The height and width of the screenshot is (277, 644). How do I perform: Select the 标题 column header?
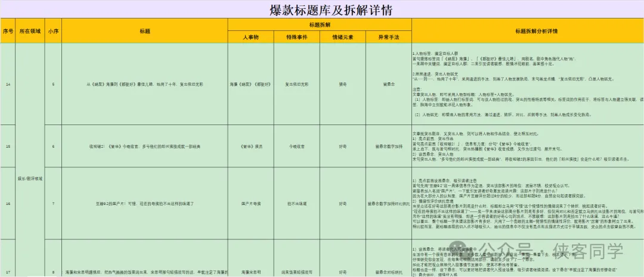pos(144,31)
